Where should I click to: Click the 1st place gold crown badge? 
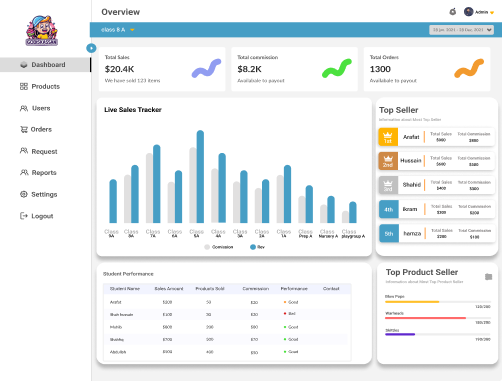tap(388, 137)
